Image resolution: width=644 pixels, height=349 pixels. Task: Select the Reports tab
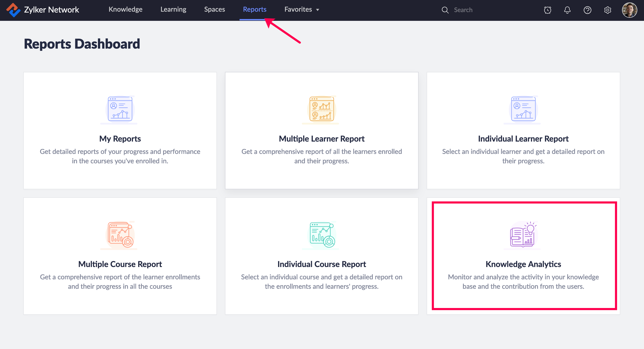point(255,9)
